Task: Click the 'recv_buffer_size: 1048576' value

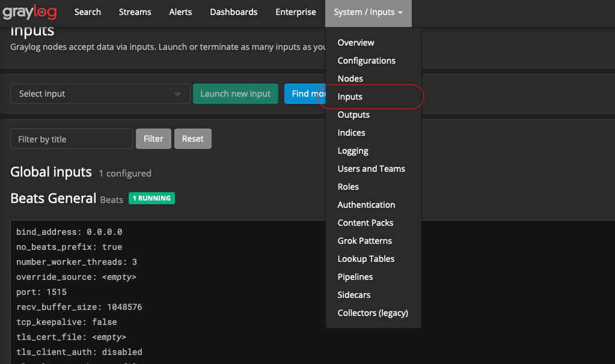Action: [79, 307]
